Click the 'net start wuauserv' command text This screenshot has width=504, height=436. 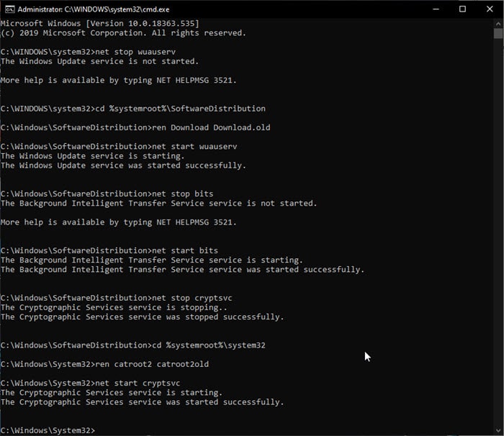[194, 147]
